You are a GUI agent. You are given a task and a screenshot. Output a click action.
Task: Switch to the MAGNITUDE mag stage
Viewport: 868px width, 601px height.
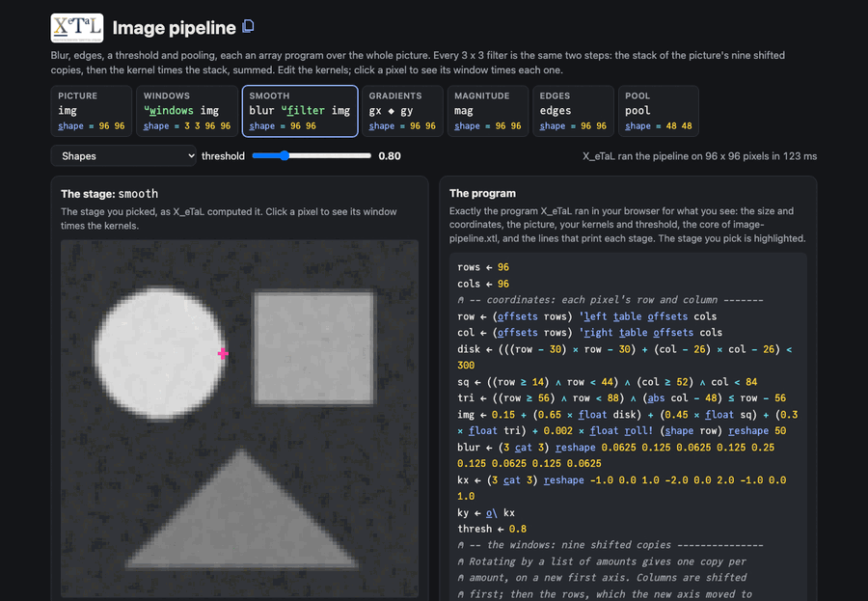click(x=488, y=111)
